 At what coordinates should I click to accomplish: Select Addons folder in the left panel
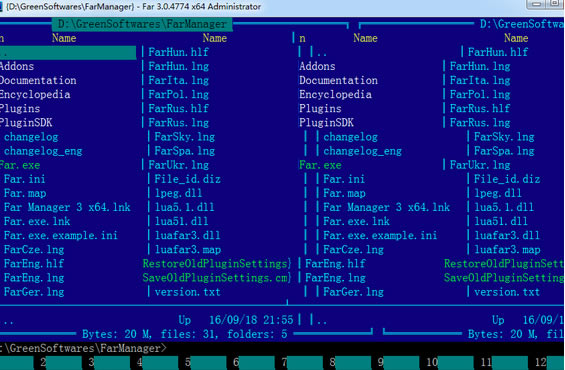17,66
